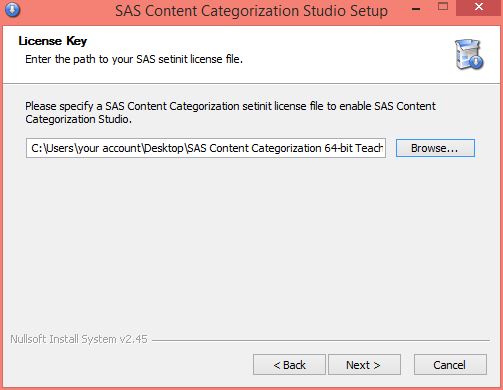
Task: Click the Nullsoft Install System v2.45 label
Action: (x=79, y=339)
